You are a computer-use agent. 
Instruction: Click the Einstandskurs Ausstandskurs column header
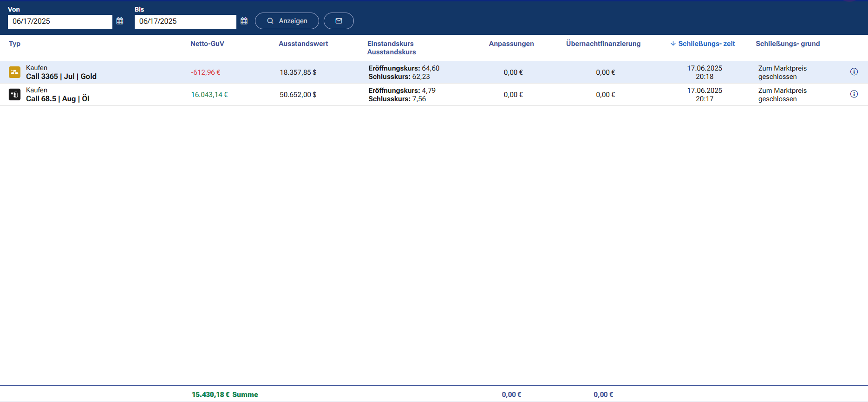(391, 48)
